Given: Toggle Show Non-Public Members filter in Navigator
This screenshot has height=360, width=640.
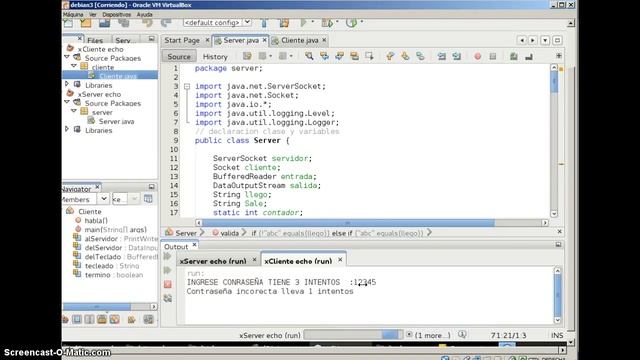Looking at the screenshot, I should (102, 319).
